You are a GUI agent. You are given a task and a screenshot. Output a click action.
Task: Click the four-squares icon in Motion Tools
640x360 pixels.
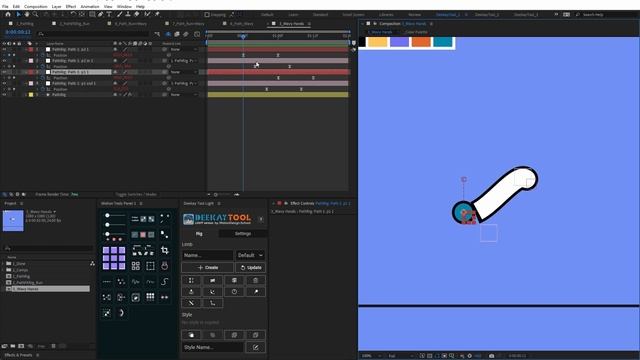136,266
